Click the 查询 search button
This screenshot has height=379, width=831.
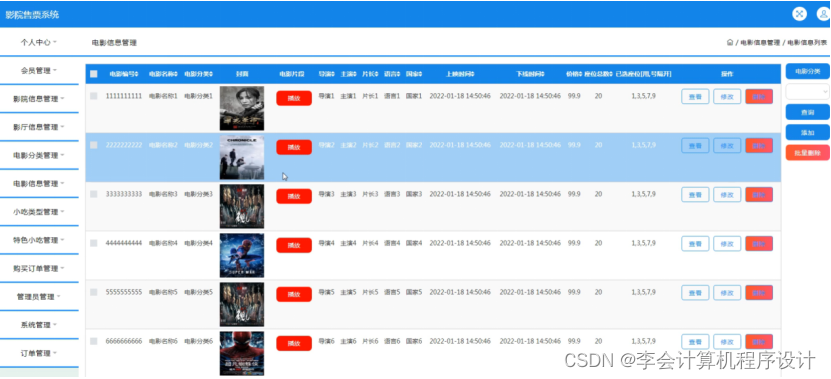point(808,112)
